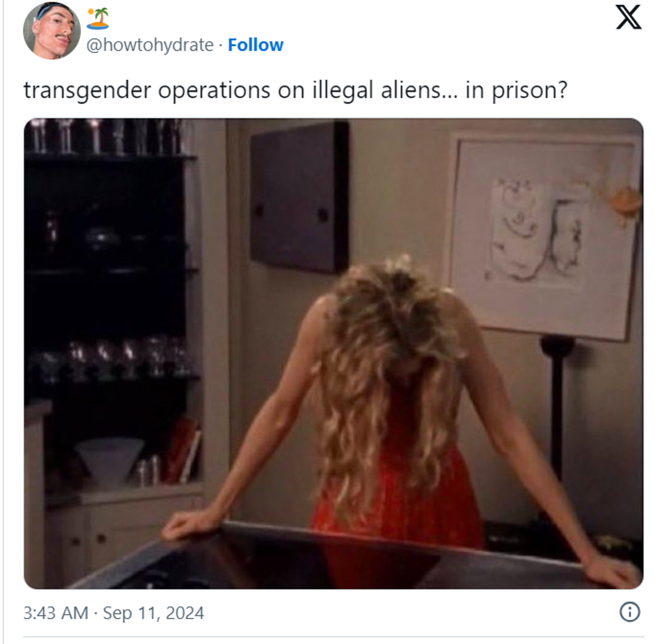The height and width of the screenshot is (644, 655).
Task: Open the author's profile avatar
Action: [x=52, y=30]
